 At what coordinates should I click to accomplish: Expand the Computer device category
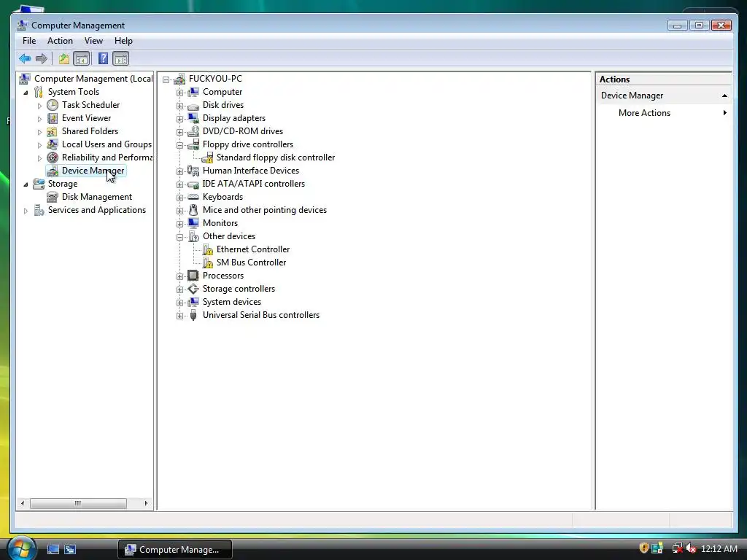click(x=179, y=93)
